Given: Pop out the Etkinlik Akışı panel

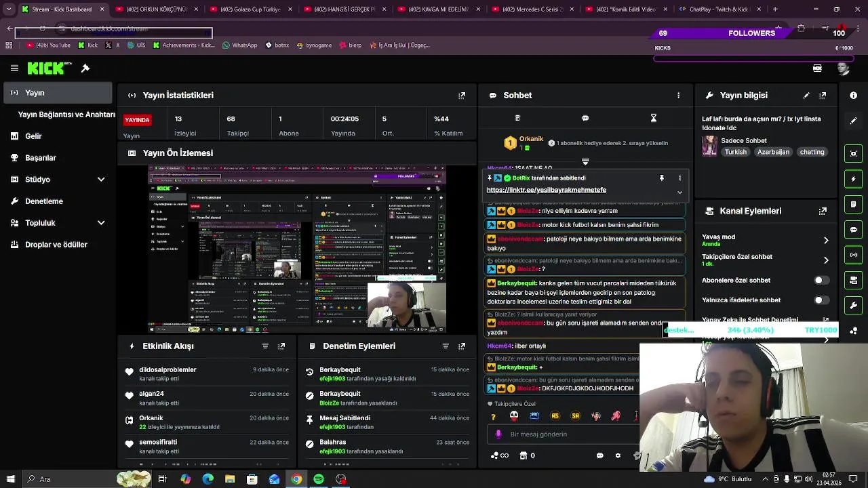Looking at the screenshot, I should coord(281,346).
